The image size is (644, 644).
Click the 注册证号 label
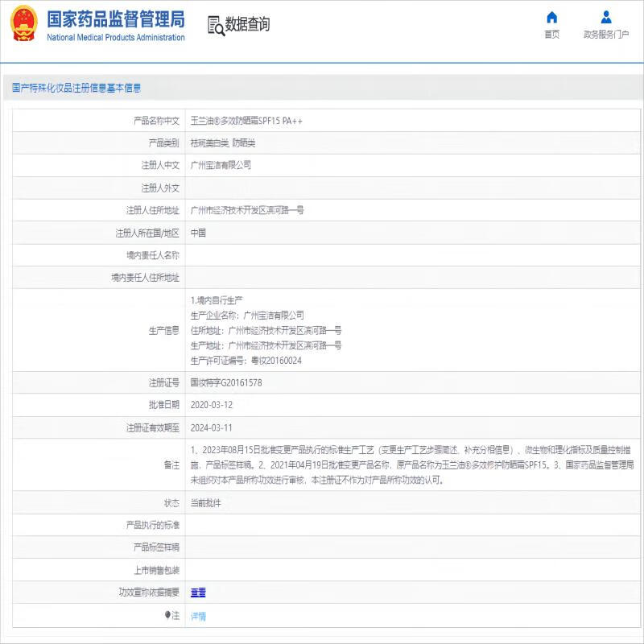click(164, 383)
